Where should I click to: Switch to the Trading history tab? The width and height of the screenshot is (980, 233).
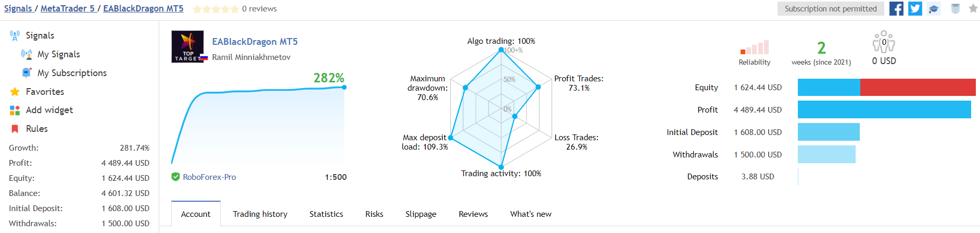(x=260, y=214)
